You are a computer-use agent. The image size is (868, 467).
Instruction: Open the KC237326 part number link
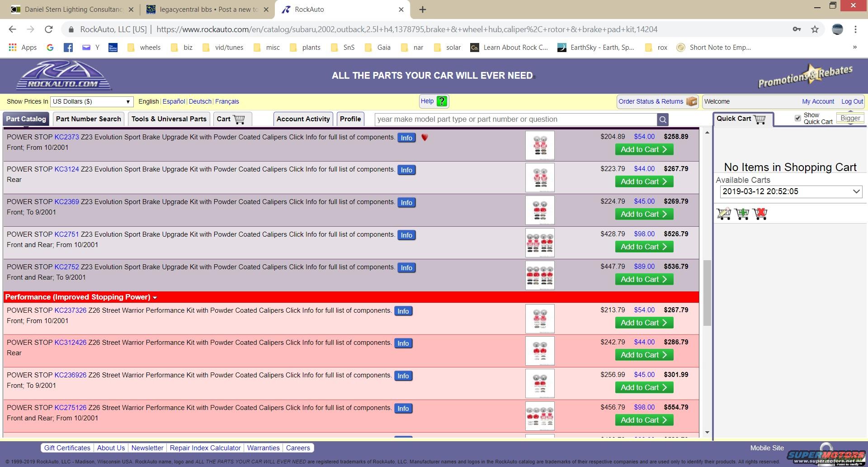70,310
